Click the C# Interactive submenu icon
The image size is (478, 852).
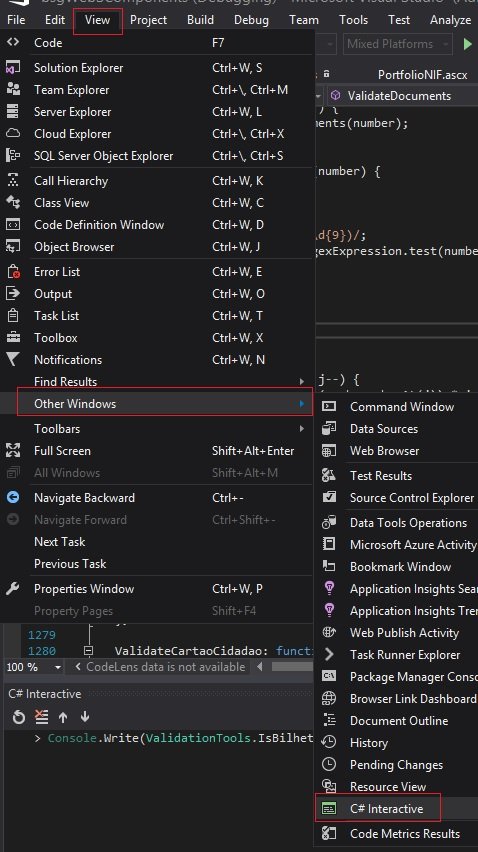pyautogui.click(x=329, y=808)
